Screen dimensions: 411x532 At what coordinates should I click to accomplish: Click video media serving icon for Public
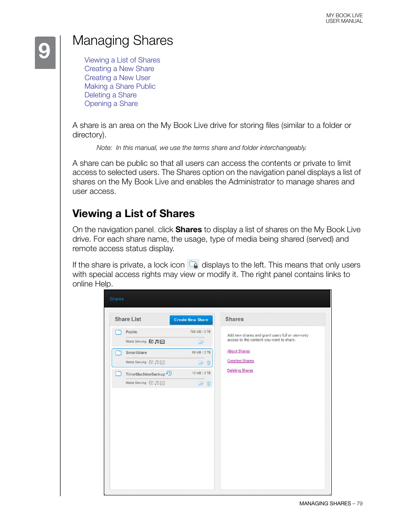(x=162, y=342)
